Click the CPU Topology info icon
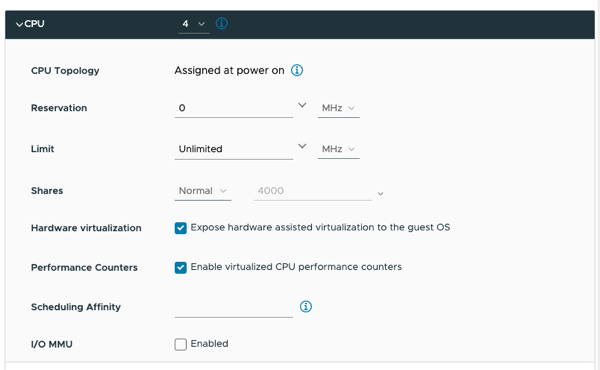The height and width of the screenshot is (370, 600). 297,70
